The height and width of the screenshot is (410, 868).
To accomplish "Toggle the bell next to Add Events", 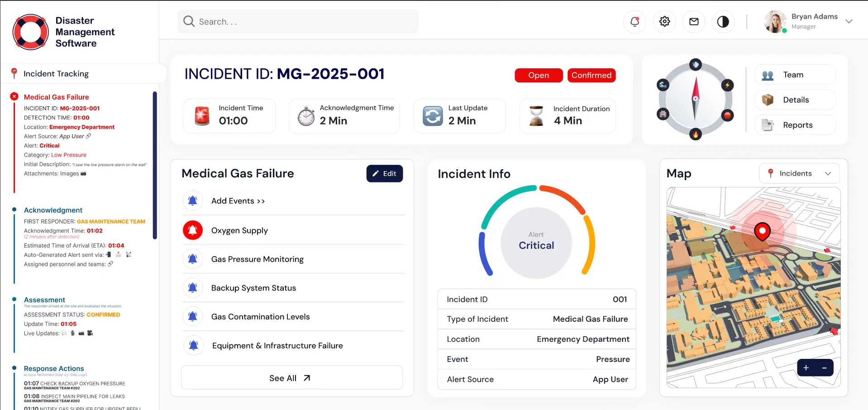I will pyautogui.click(x=193, y=200).
